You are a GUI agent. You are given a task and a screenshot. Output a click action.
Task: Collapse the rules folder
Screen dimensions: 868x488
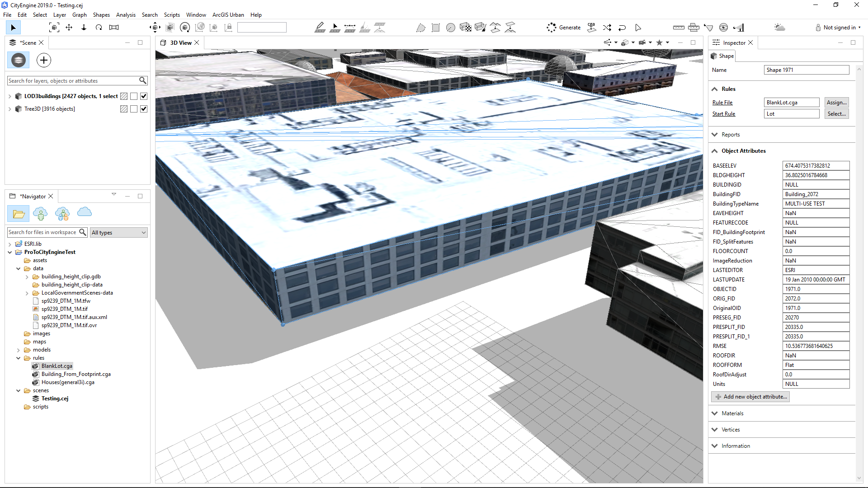18,358
